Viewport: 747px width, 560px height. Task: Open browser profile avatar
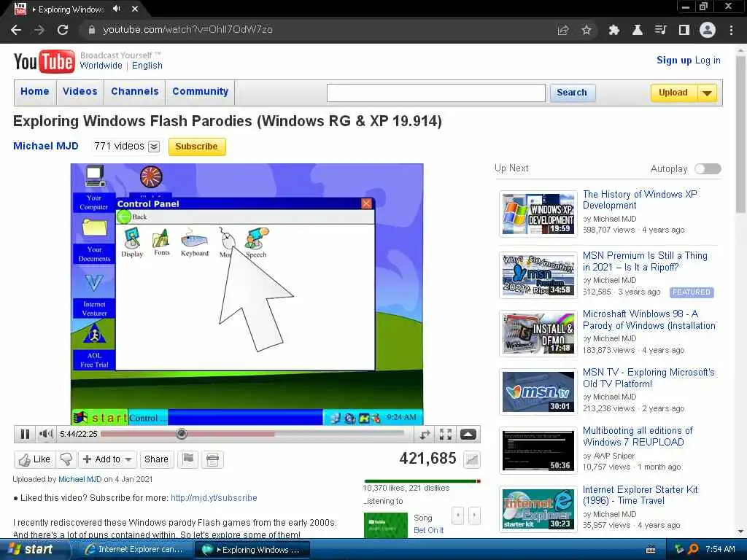(x=708, y=30)
